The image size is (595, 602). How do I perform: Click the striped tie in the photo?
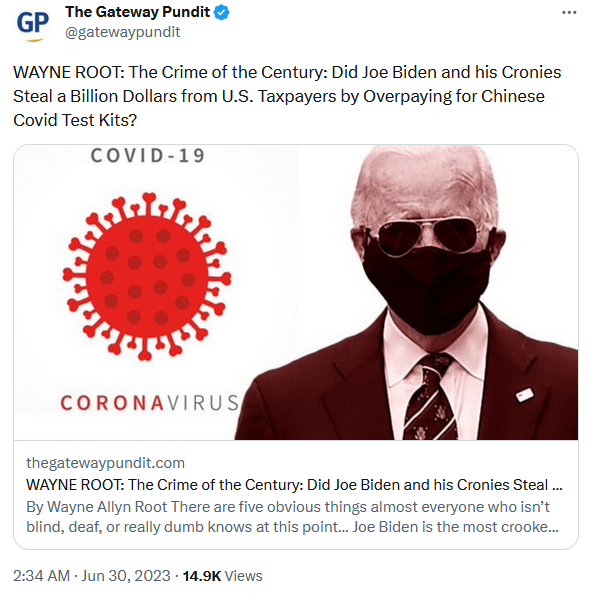(431, 397)
